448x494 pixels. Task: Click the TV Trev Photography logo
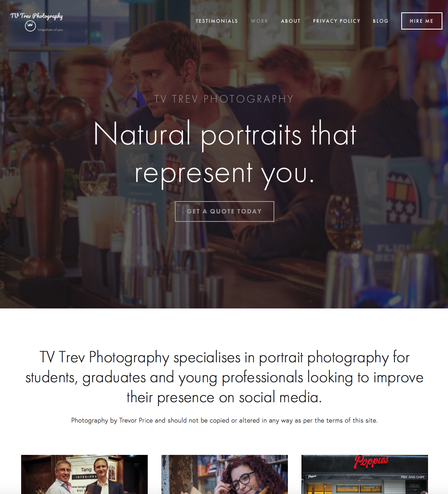tap(36, 22)
